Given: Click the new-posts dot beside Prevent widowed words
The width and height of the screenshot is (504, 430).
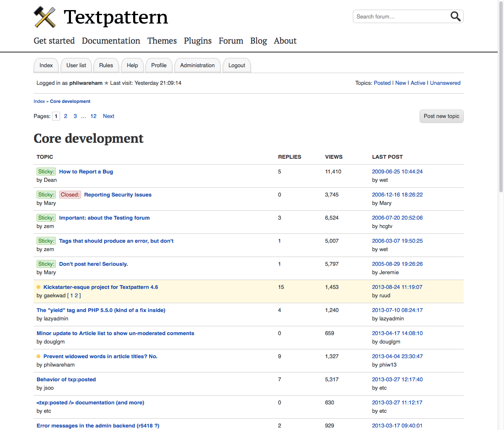Looking at the screenshot, I should tap(39, 357).
